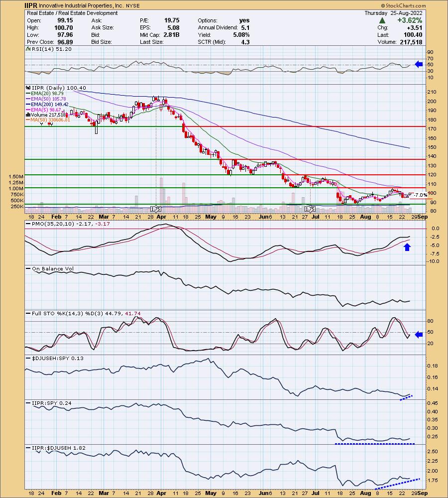Click the EMA(50) 105.78 legend entry
This screenshot has height=498, width=448.
click(x=48, y=99)
